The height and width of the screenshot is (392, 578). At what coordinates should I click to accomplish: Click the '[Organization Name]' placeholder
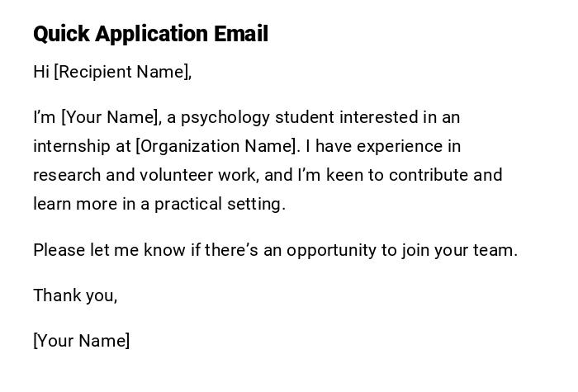[x=216, y=146]
